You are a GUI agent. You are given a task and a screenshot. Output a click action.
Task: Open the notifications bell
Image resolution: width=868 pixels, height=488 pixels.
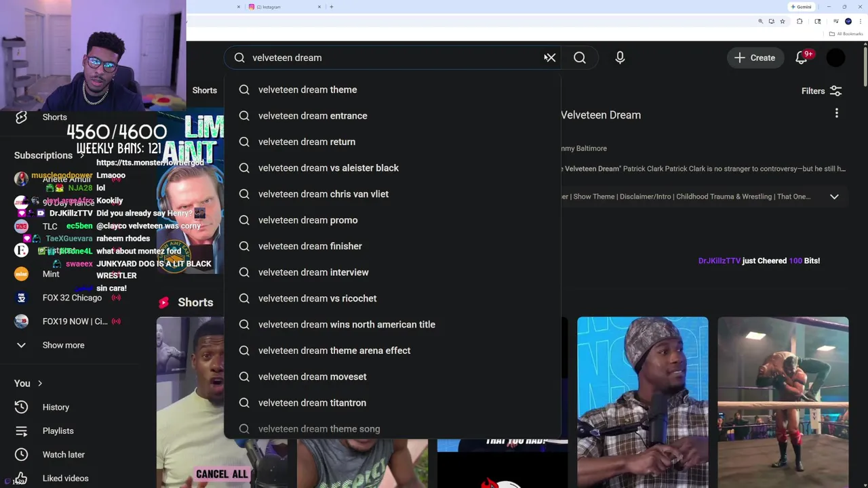802,58
